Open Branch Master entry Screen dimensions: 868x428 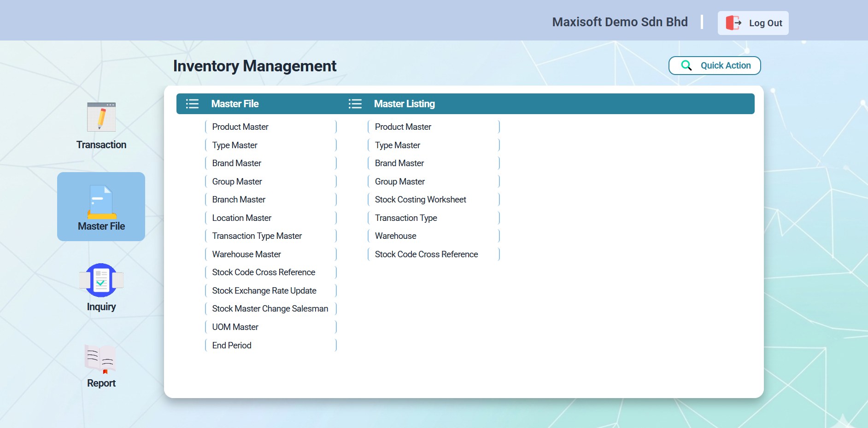coord(271,199)
